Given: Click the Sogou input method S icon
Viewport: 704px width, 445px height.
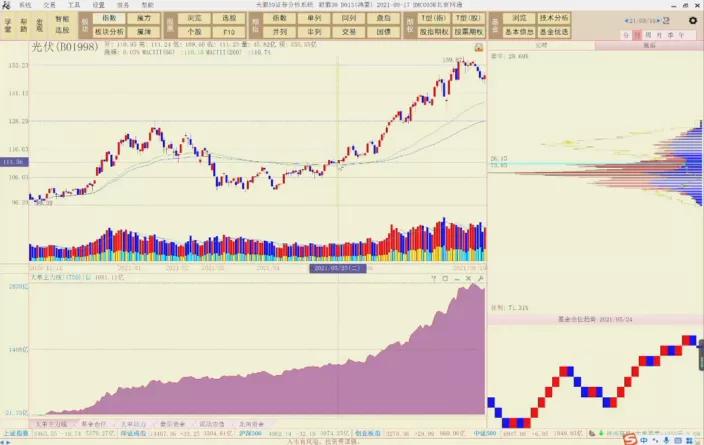Looking at the screenshot, I should 630,439.
